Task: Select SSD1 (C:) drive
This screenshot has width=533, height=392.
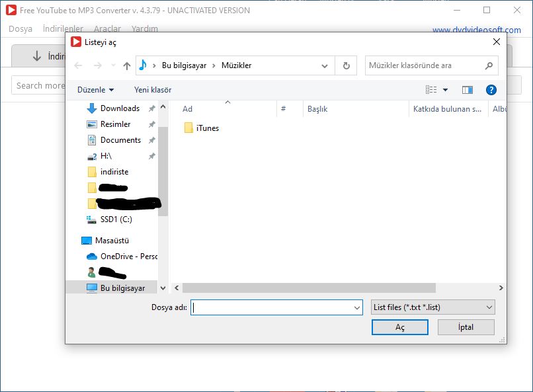Action: (116, 219)
